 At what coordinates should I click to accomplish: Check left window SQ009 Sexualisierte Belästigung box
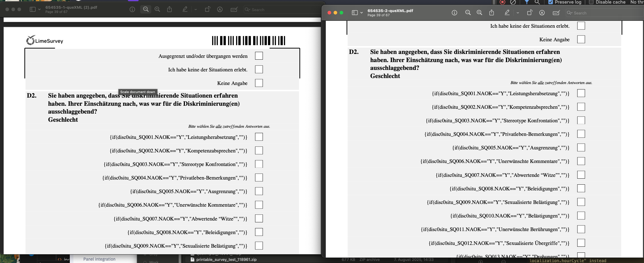click(259, 246)
